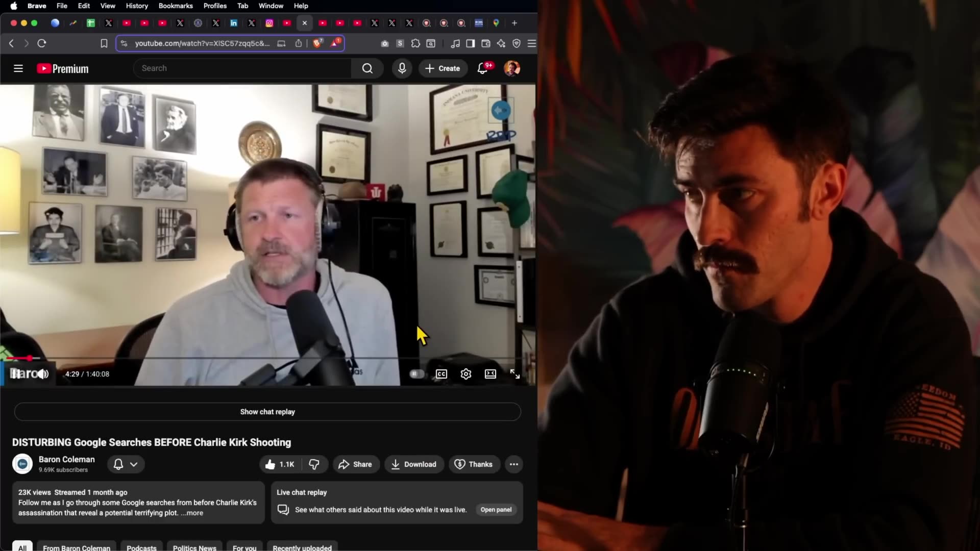Open the YouTube hamburger guide menu
Image resolution: width=980 pixels, height=551 pixels.
point(18,68)
